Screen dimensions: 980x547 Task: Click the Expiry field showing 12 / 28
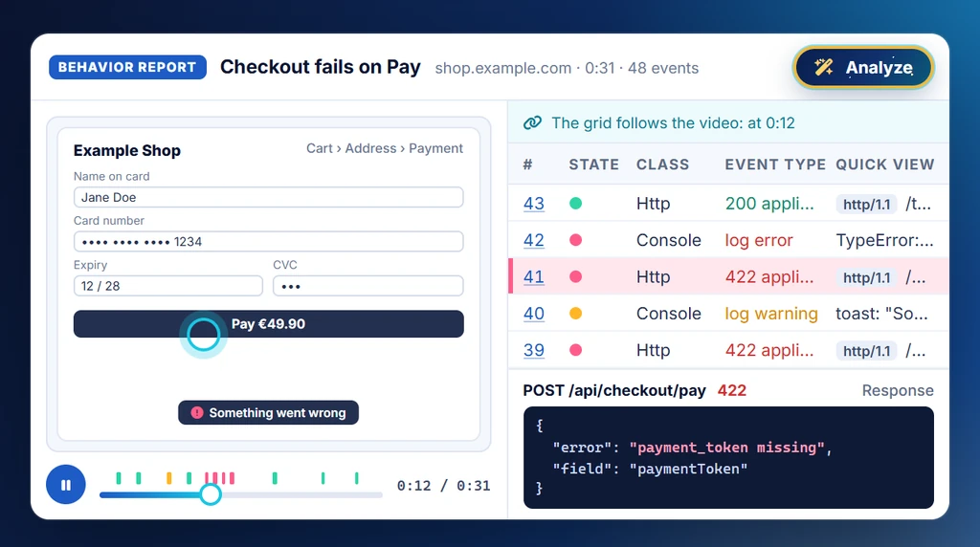[168, 286]
